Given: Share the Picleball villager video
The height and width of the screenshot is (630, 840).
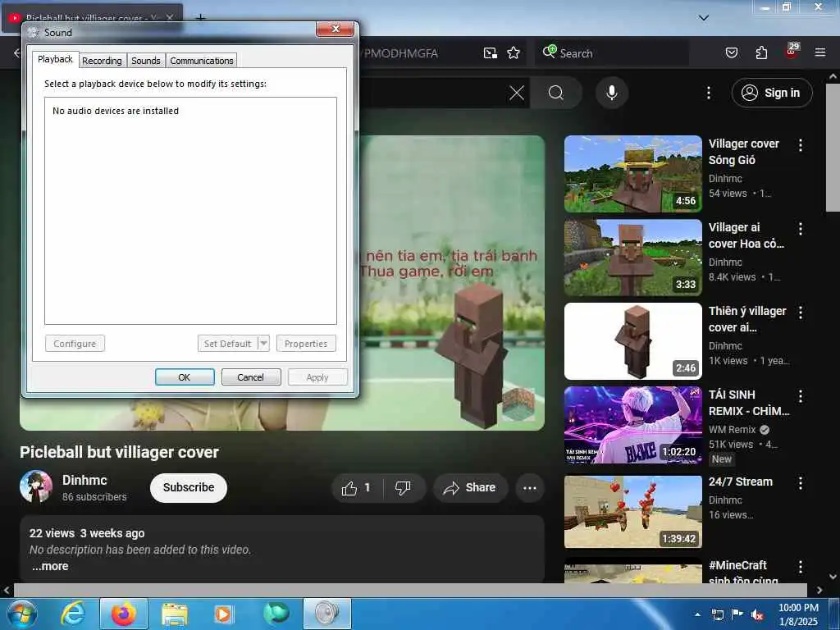Looking at the screenshot, I should coord(470,487).
